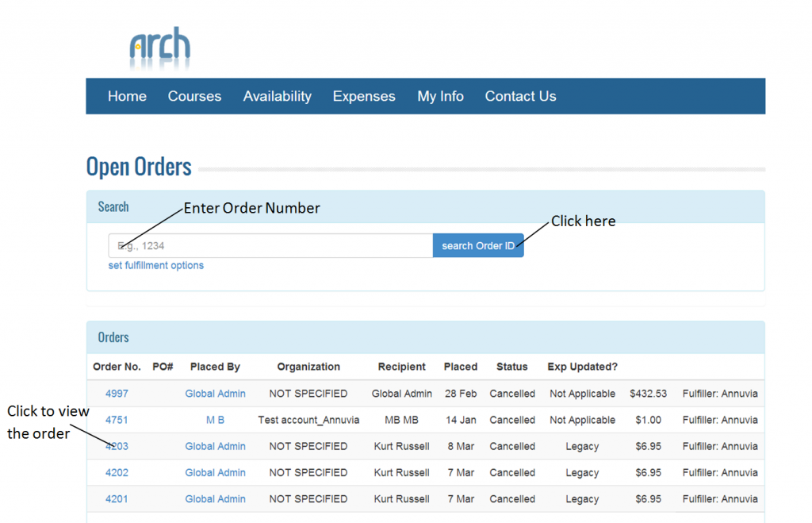This screenshot has width=812, height=523.
Task: Click Global Admin link in order 4202 row
Action: (x=216, y=473)
